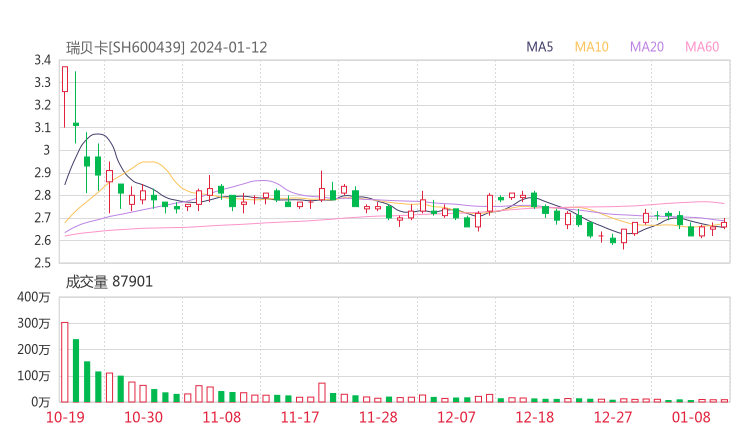Click the 200万 volume axis label
This screenshot has height=440, width=740.
(34, 350)
